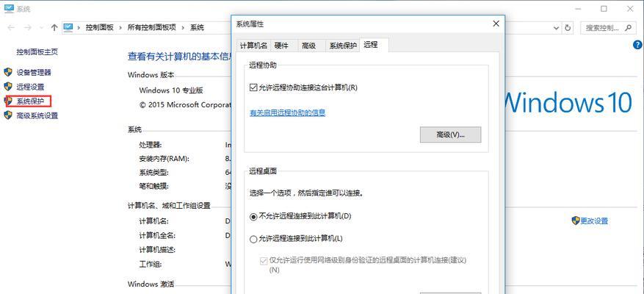Click the shield icon beside 高级系统设置

8,115
